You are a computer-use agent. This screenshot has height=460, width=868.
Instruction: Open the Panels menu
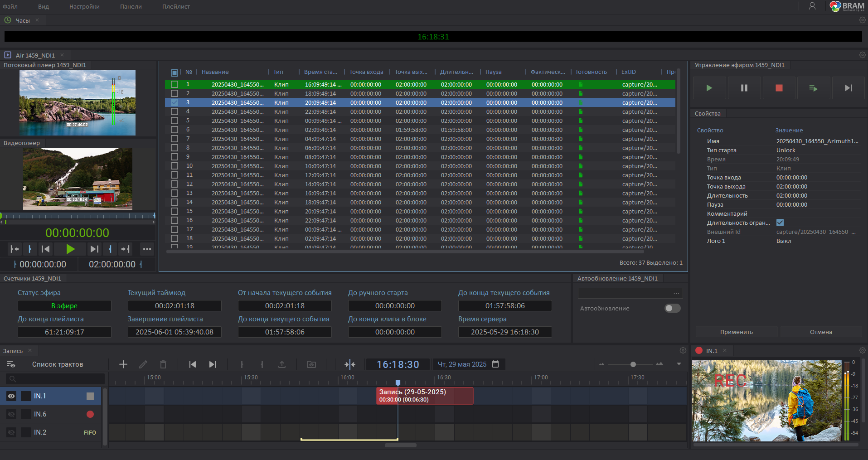[x=131, y=6]
